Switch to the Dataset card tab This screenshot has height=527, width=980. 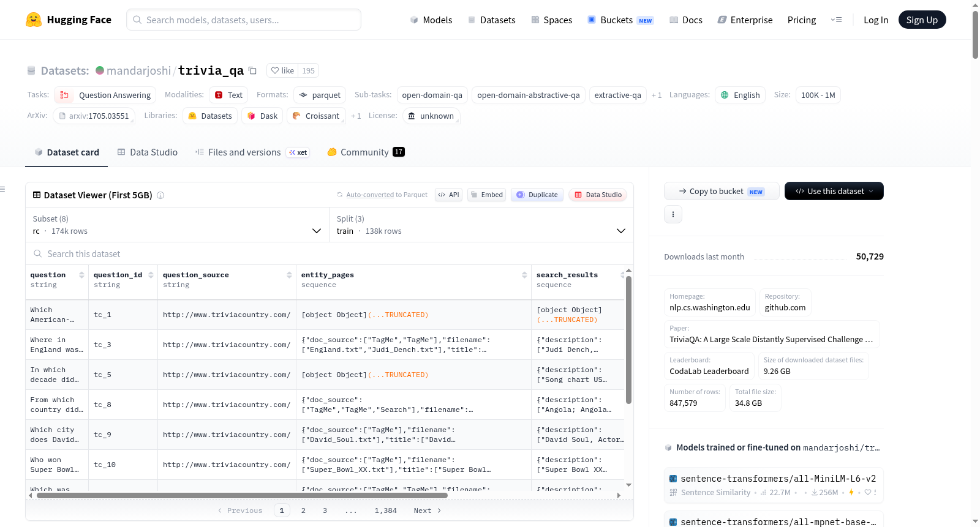point(67,152)
